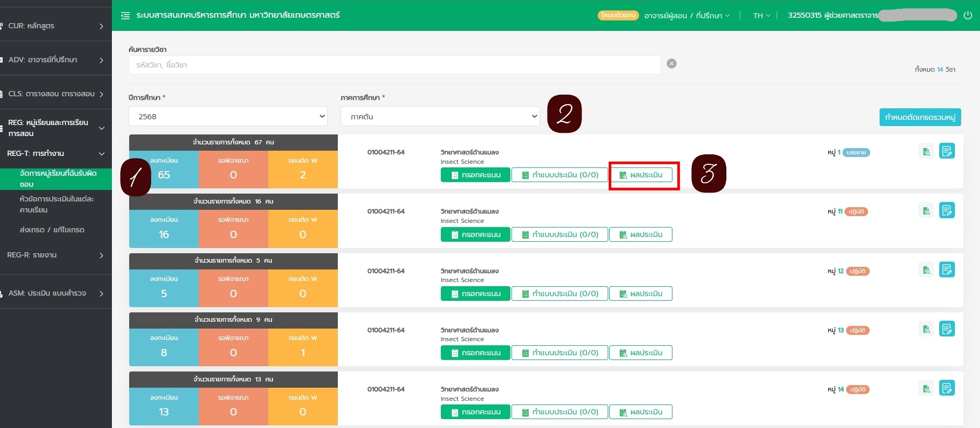Image resolution: width=980 pixels, height=428 pixels.
Task: Select ส่งเกรด / แก้ไขเกรด menu item
Action: (52, 230)
